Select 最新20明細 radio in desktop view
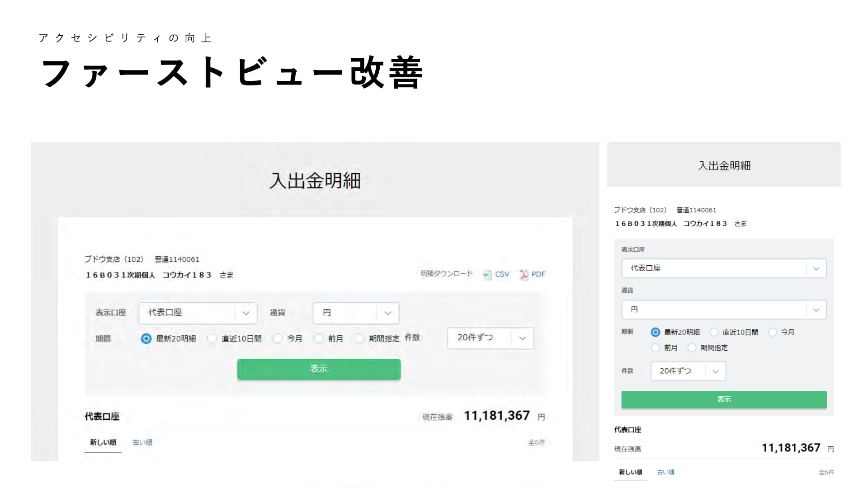Screen dimensions: 868x488 [x=146, y=338]
